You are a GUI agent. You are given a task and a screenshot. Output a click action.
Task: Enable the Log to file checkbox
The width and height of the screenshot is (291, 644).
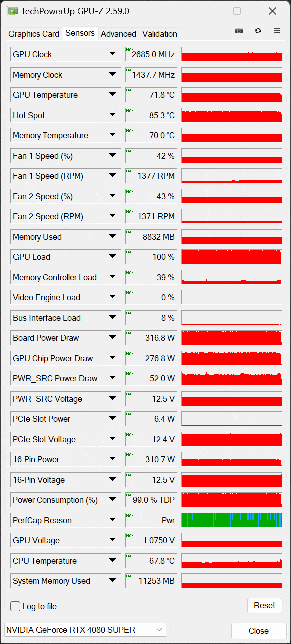(15, 606)
